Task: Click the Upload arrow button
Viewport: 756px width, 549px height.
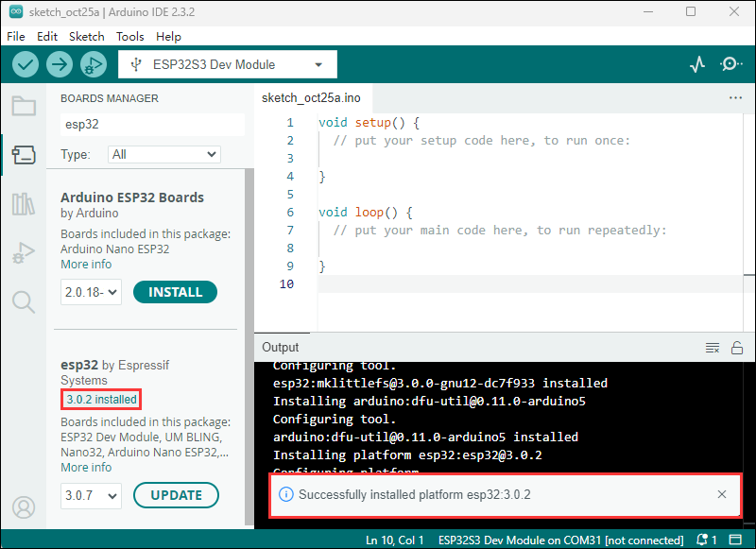Action: (x=60, y=64)
